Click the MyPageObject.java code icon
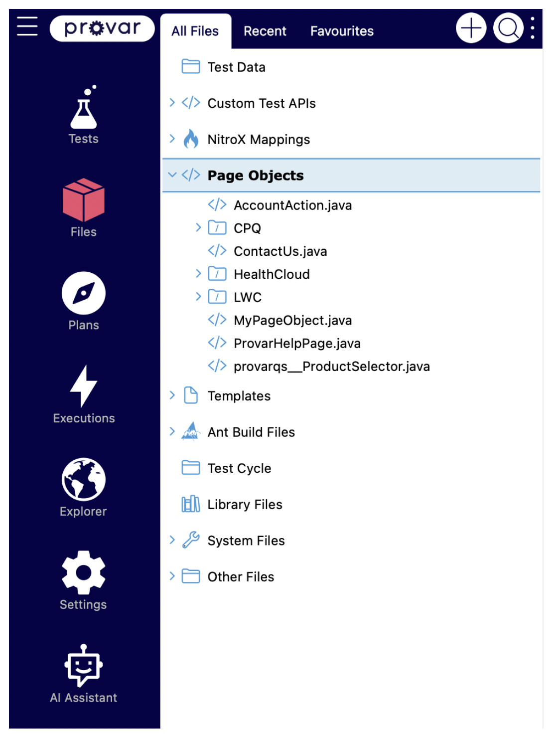Image resolution: width=560 pixels, height=741 pixels. [217, 319]
